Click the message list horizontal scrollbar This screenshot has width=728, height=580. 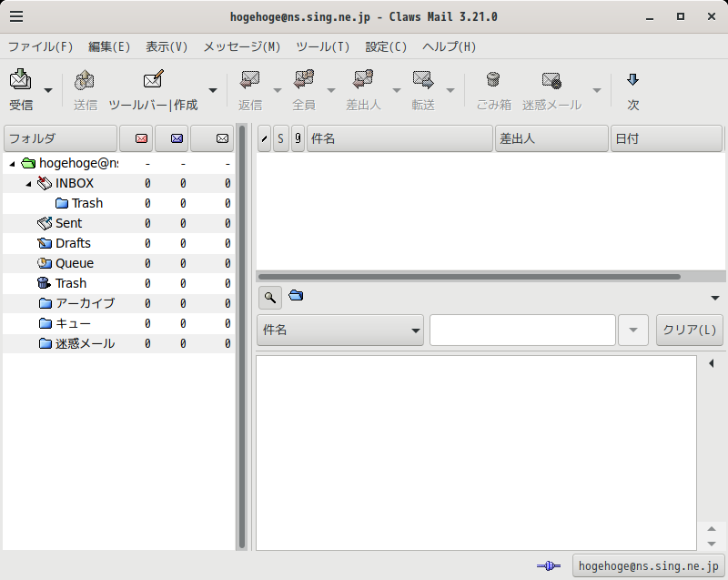470,277
